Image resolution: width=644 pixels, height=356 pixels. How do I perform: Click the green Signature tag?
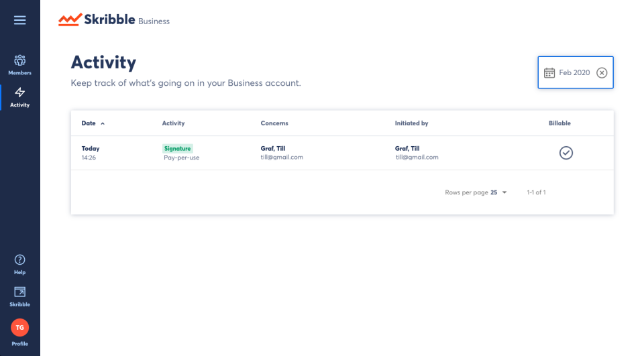click(x=178, y=148)
